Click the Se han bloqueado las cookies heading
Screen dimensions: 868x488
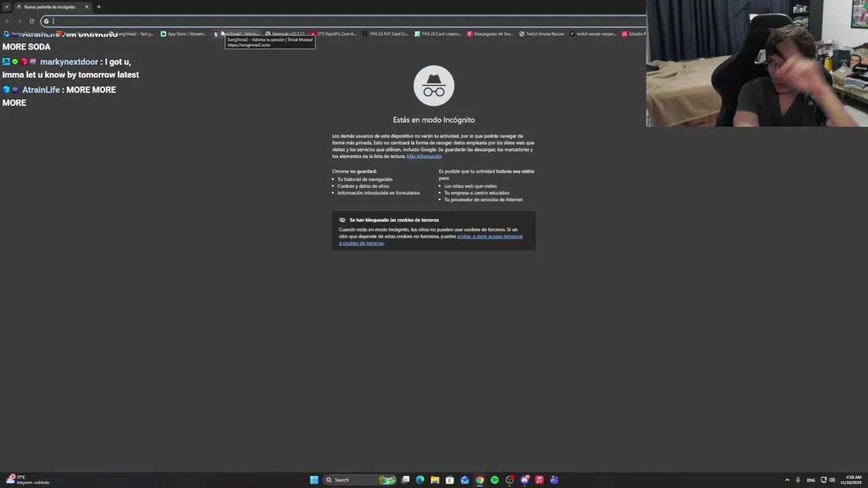(x=394, y=220)
